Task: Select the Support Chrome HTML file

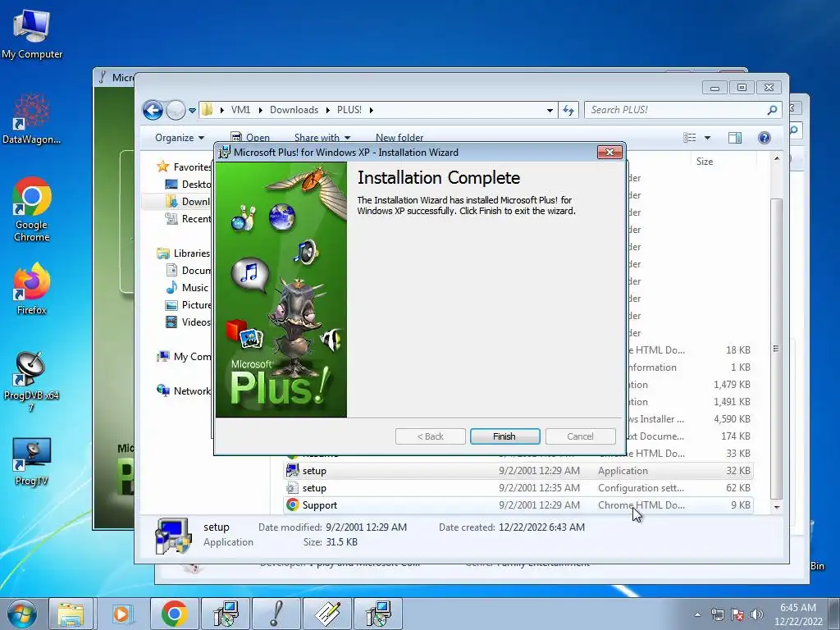Action: [x=518, y=505]
